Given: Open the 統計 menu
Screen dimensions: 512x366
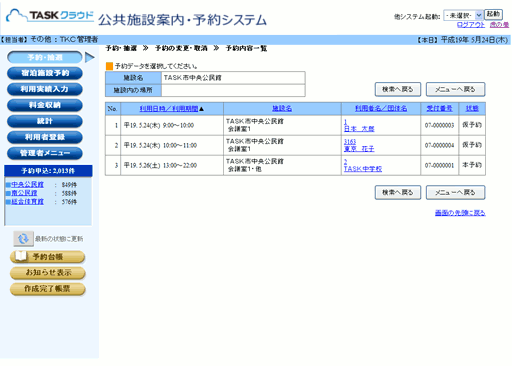Looking at the screenshot, I should (45, 121).
